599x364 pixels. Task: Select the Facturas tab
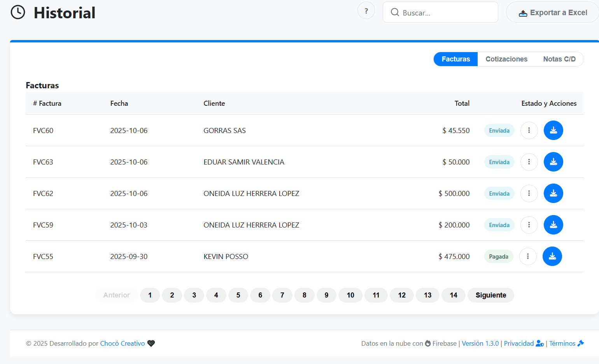(x=455, y=59)
